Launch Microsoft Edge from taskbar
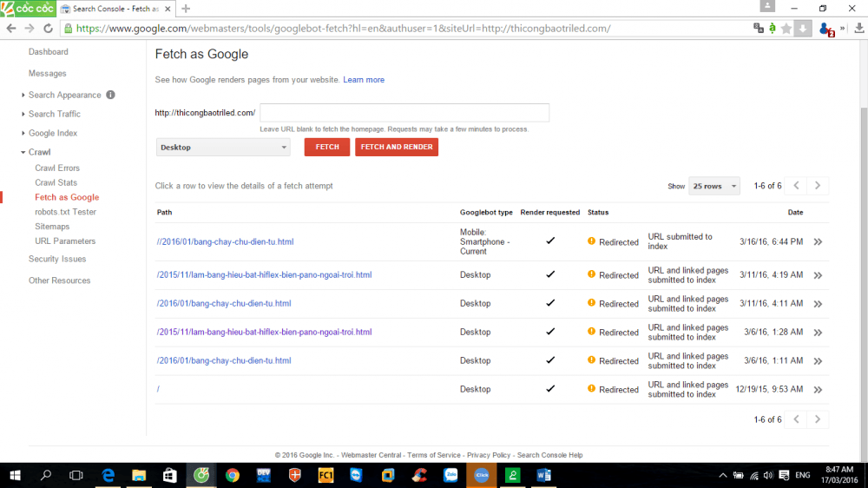The height and width of the screenshot is (488, 868). pos(108,475)
